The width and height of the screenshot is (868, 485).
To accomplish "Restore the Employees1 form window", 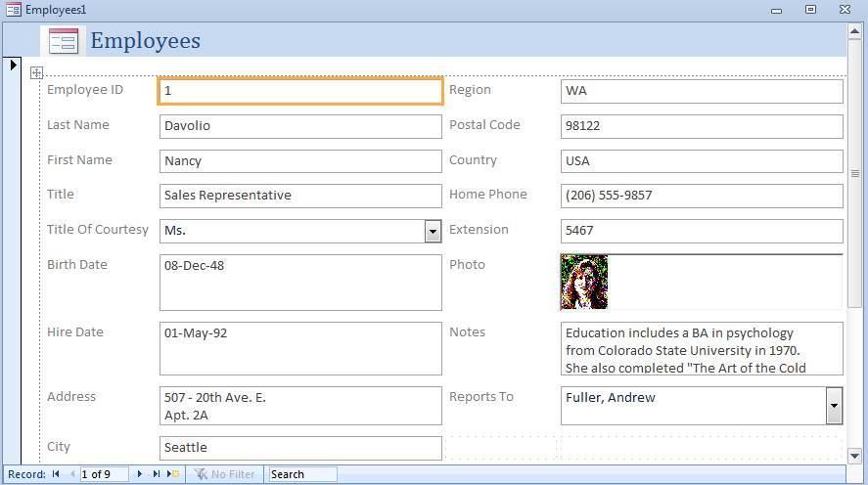I will click(810, 9).
